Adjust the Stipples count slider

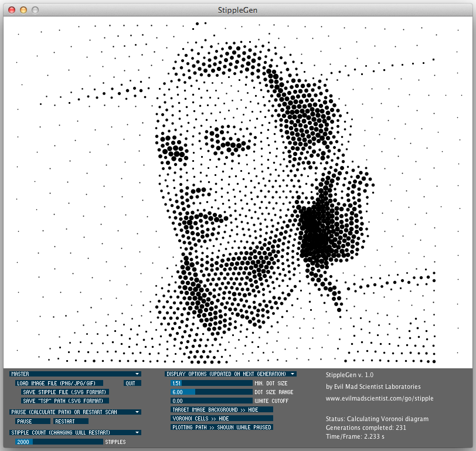[59, 442]
